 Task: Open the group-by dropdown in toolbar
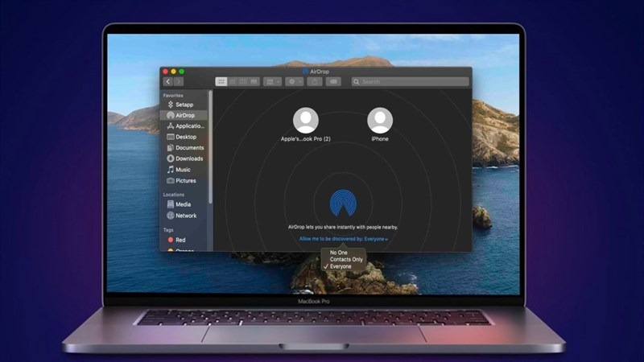[x=272, y=82]
